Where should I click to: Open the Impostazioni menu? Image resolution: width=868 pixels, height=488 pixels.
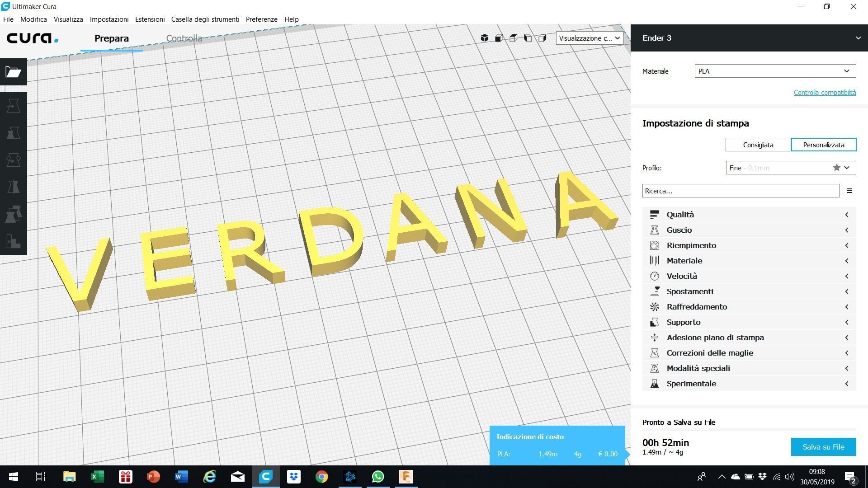pyautogui.click(x=109, y=19)
